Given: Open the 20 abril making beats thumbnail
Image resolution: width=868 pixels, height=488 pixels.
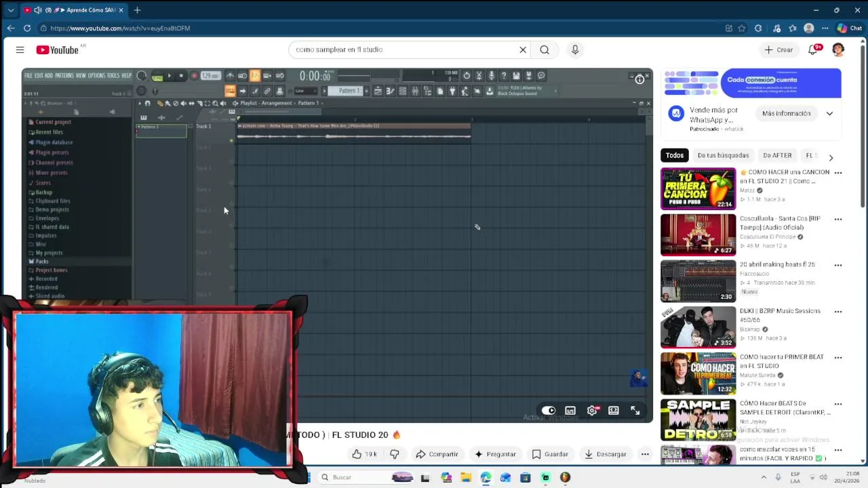Looking at the screenshot, I should tap(698, 281).
